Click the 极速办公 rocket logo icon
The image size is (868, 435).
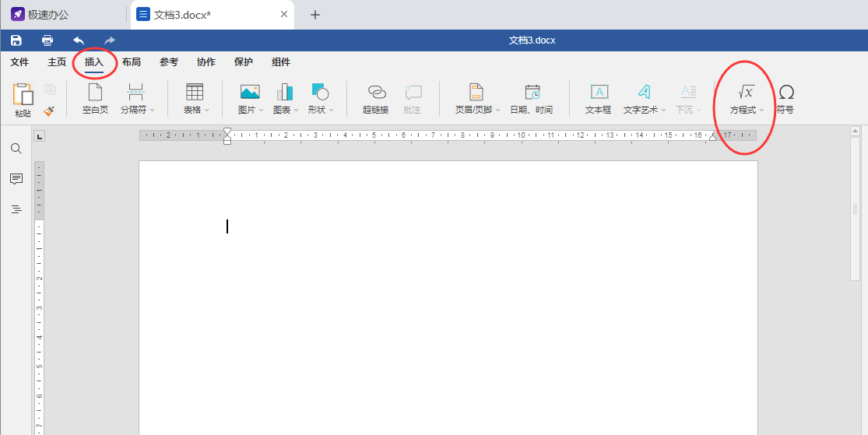tap(18, 14)
